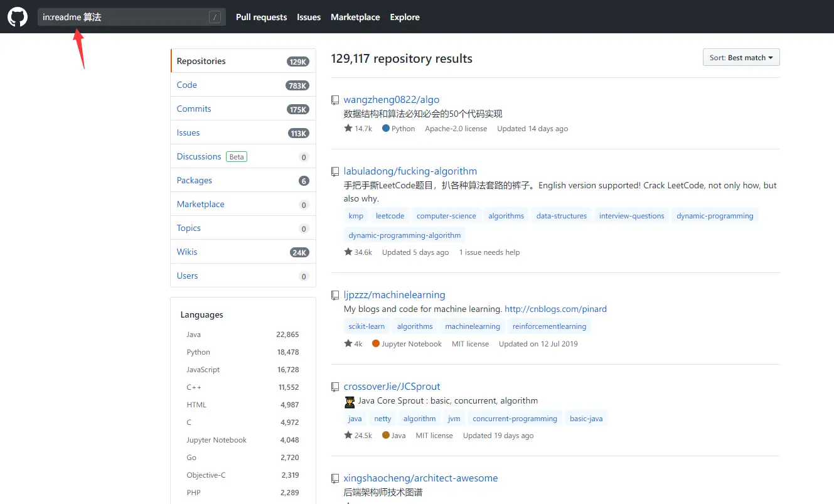Click the Languages heading in sidebar

[x=201, y=314]
